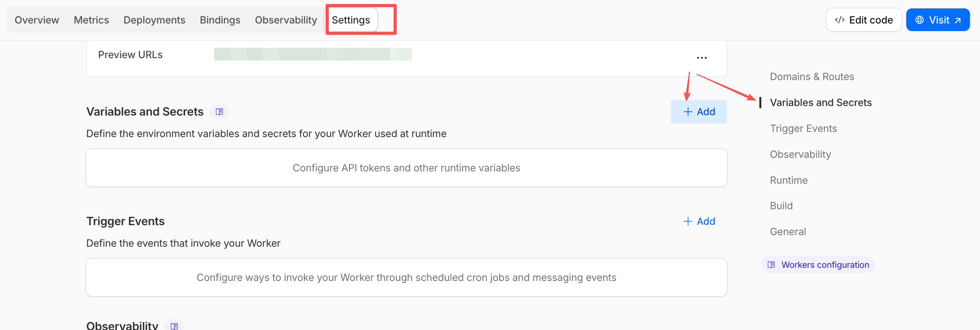Switch to the Overview tab

coord(37,20)
